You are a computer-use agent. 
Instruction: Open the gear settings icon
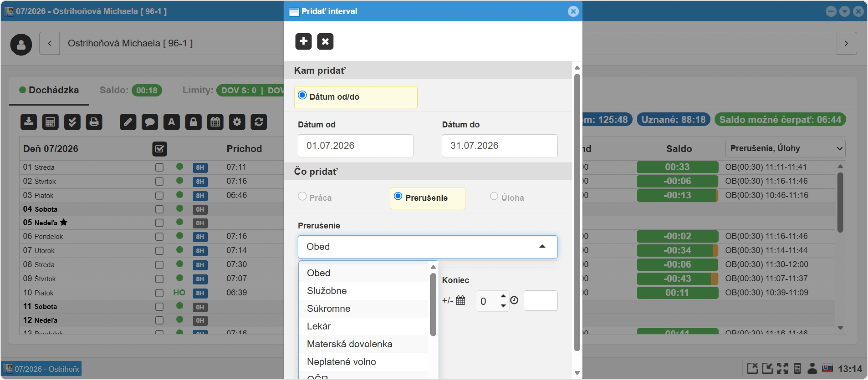[237, 122]
